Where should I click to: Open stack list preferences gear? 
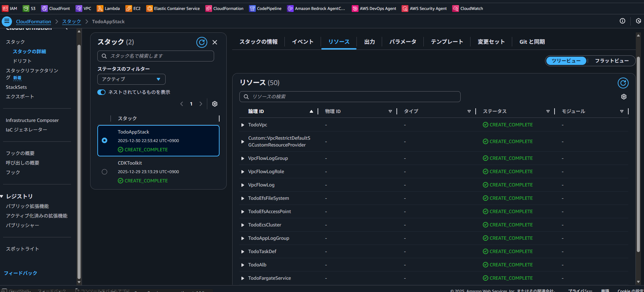215,104
